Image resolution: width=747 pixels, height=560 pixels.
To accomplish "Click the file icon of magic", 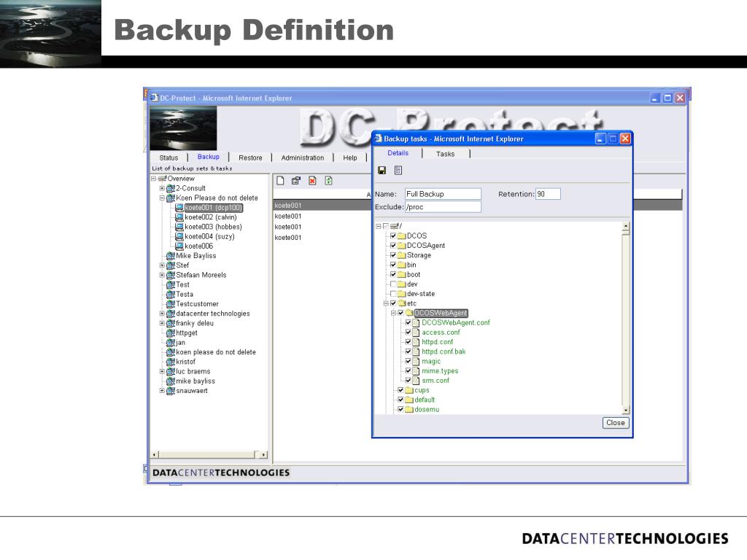I will click(x=416, y=362).
